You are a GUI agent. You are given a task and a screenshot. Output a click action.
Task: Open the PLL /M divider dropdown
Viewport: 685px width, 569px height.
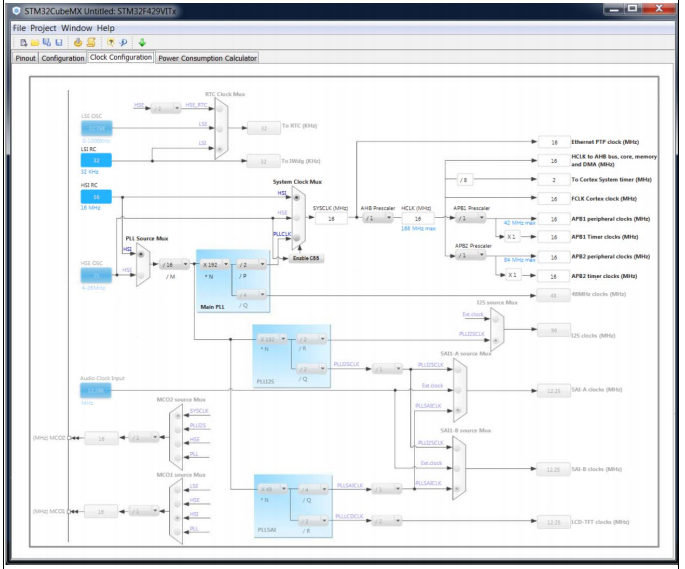coord(174,265)
